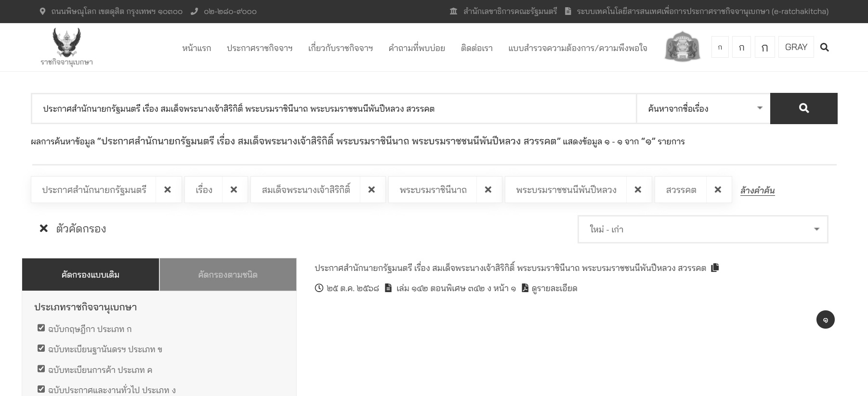Click the ตัวคัดกรอง filter label
Screen dimensions: 868x396
[x=81, y=229]
